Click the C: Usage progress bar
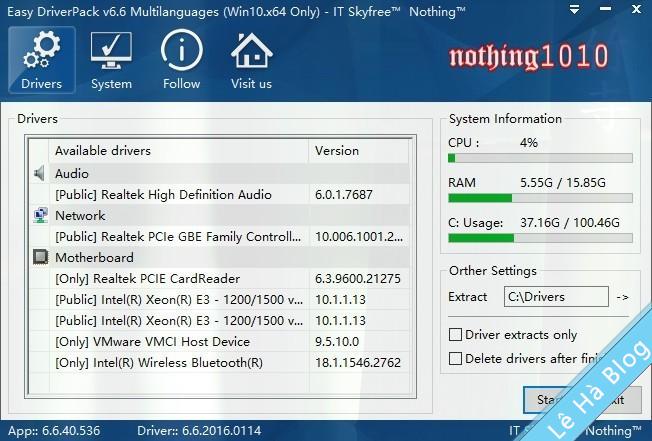The width and height of the screenshot is (652, 441). pos(540,238)
